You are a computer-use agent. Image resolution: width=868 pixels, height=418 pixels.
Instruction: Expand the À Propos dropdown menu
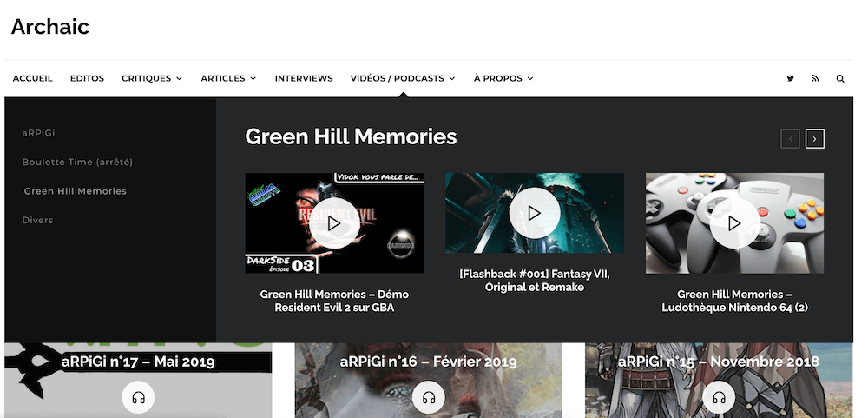pyautogui.click(x=503, y=79)
